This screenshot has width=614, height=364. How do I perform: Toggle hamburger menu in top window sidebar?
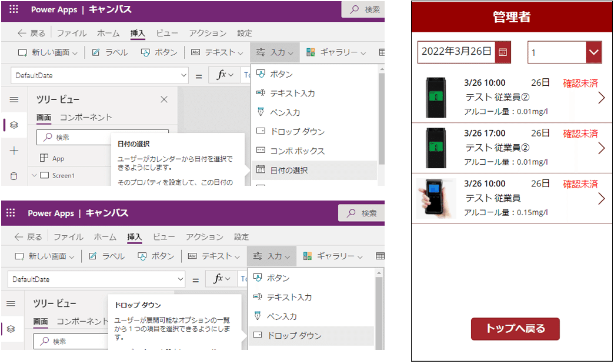[x=14, y=100]
